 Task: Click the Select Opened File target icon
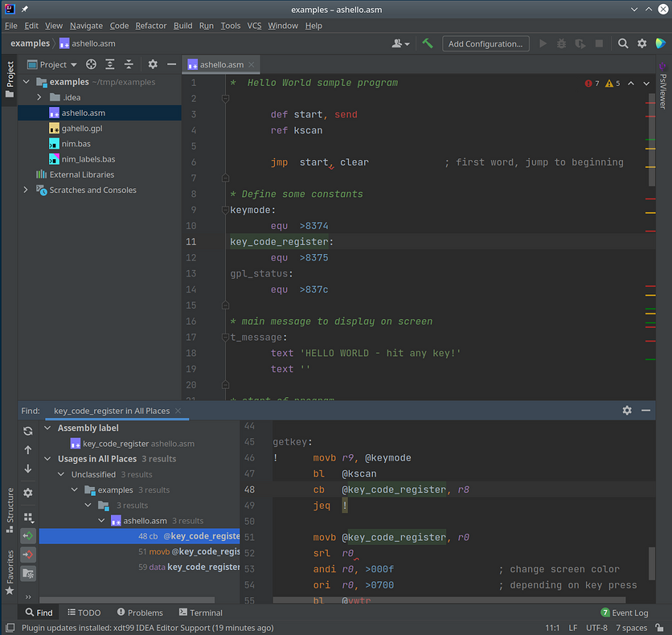[x=91, y=64]
